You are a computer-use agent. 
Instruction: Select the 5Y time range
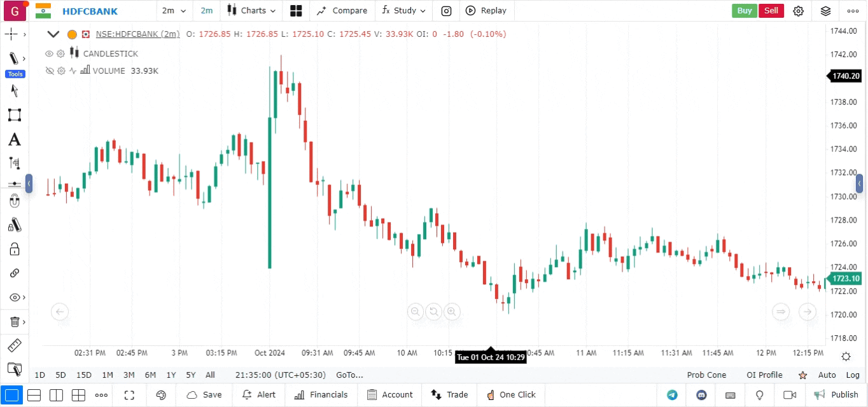[x=191, y=375]
